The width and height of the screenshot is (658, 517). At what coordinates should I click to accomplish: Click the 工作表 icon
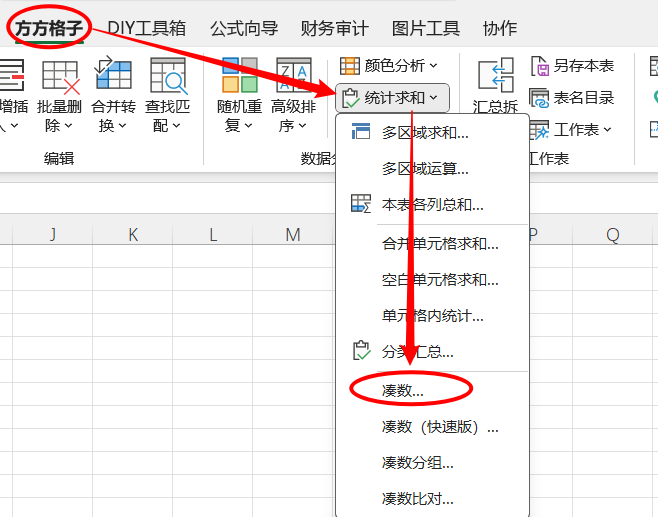[539, 130]
